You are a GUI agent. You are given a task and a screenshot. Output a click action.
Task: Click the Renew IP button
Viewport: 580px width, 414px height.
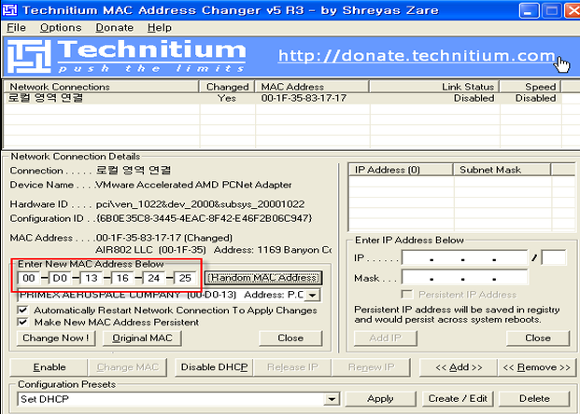(371, 367)
